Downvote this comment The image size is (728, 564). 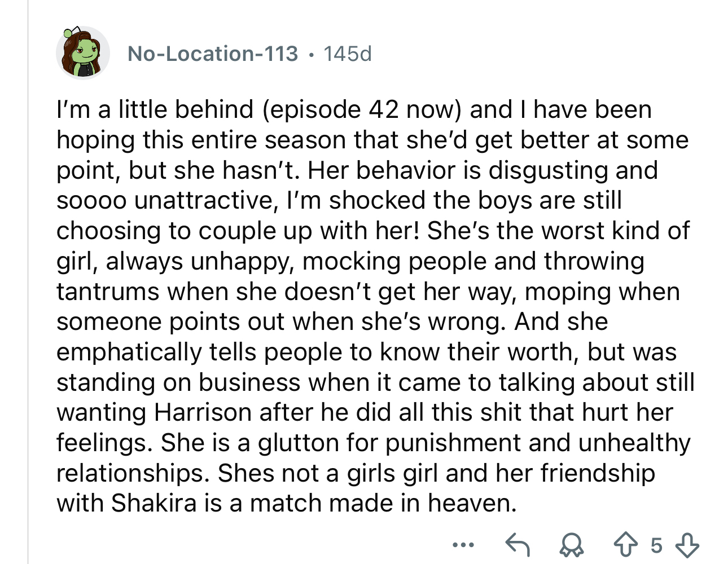click(686, 545)
